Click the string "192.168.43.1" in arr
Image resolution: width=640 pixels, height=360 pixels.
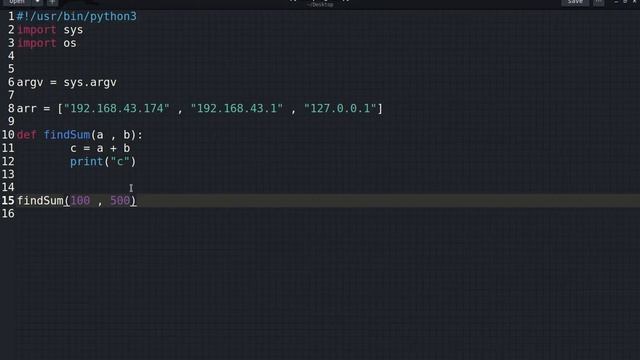(x=237, y=109)
